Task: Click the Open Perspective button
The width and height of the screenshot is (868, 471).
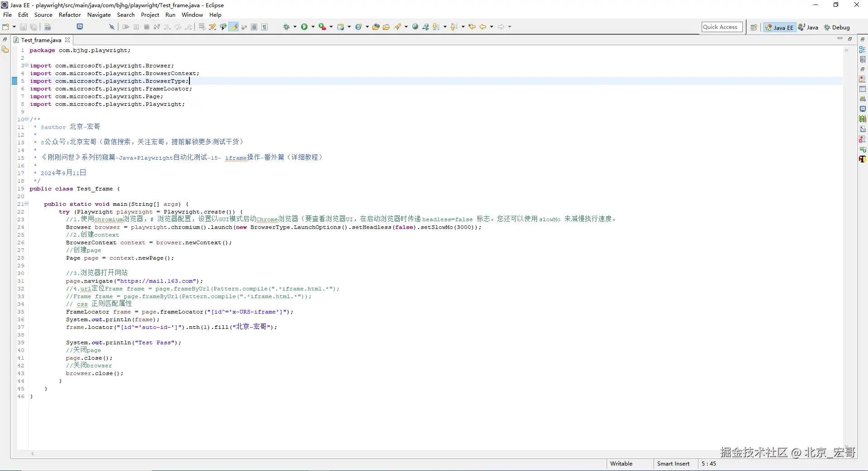Action: 754,28
